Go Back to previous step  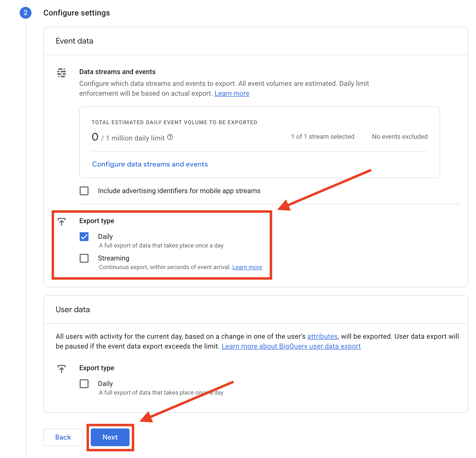click(x=63, y=437)
